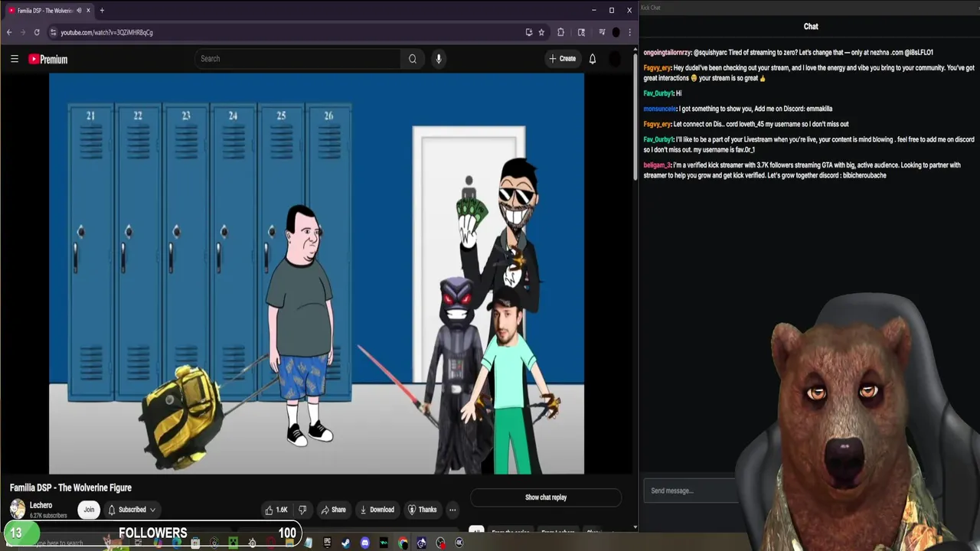980x551 pixels.
Task: Click the Join channel button
Action: tap(89, 510)
